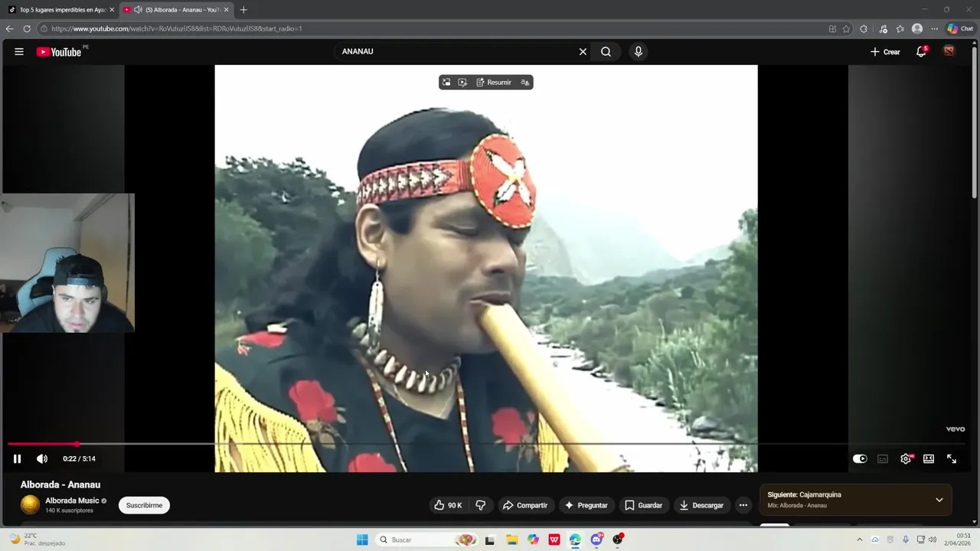Mute the video volume
This screenshot has width=980, height=551.
[x=42, y=458]
